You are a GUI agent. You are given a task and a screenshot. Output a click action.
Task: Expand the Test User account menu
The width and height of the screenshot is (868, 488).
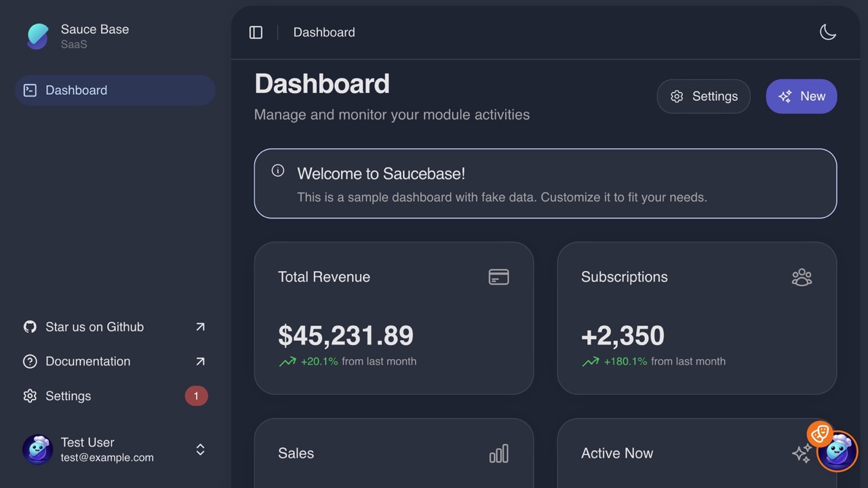click(x=200, y=449)
